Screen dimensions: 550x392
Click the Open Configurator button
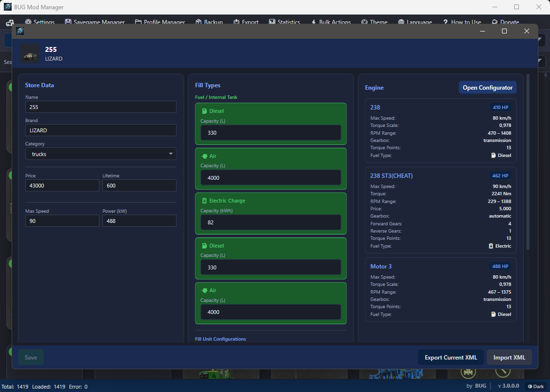(487, 88)
